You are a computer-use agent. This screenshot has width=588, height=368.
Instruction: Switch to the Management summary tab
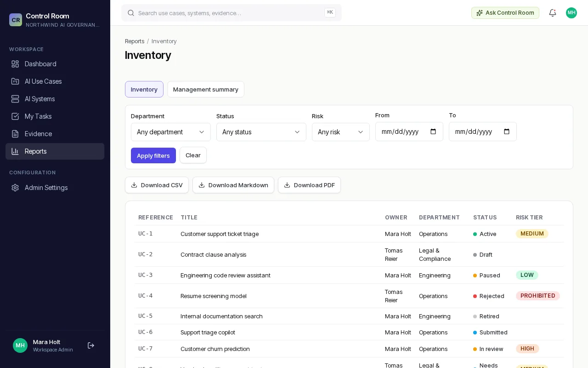tap(206, 89)
